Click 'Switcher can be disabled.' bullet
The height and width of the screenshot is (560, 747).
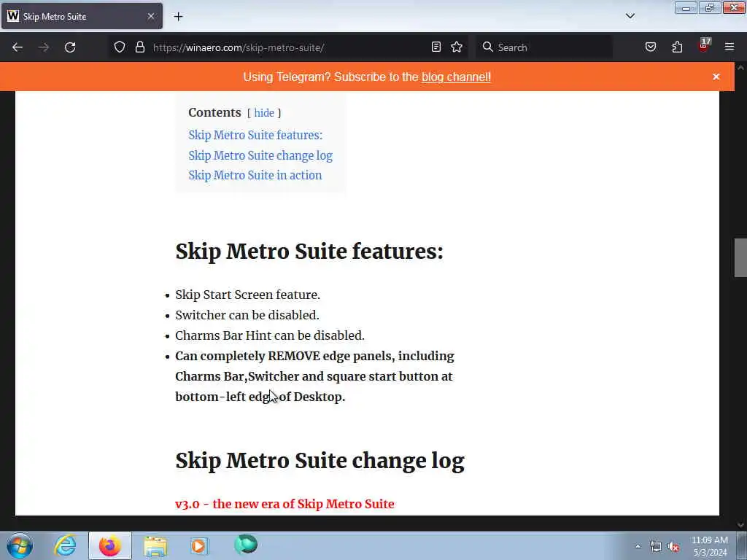[x=247, y=315]
